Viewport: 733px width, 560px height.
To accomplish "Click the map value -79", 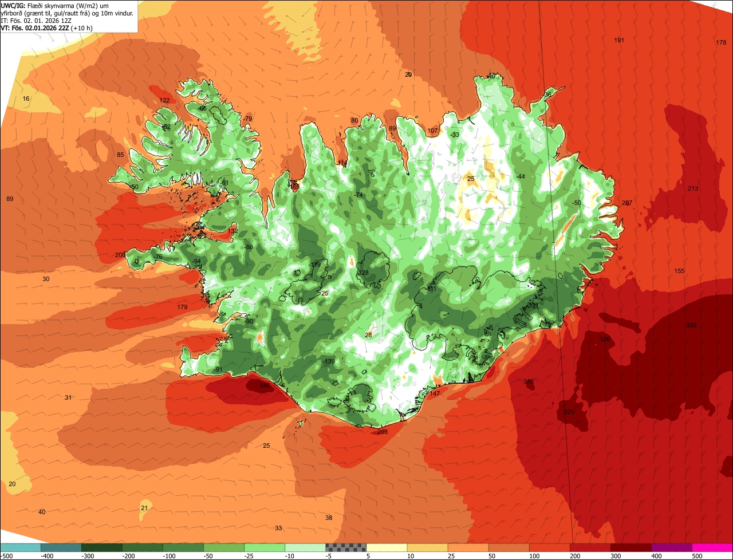I will (x=247, y=119).
